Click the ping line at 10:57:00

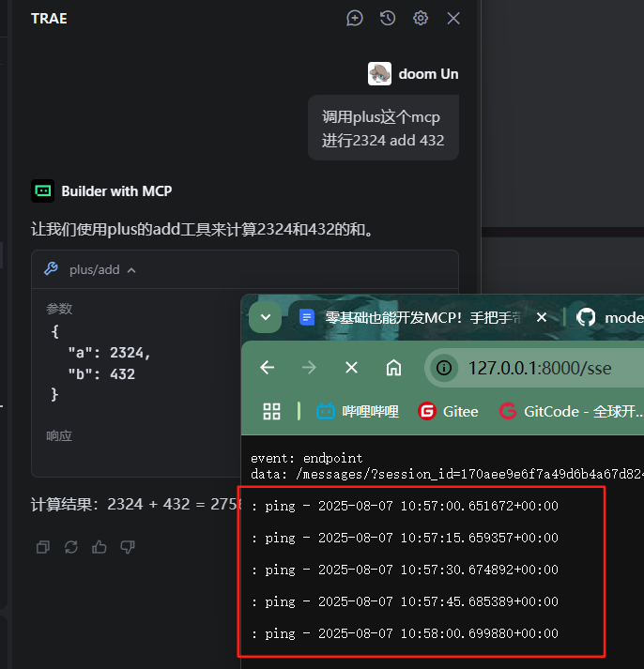coord(405,506)
